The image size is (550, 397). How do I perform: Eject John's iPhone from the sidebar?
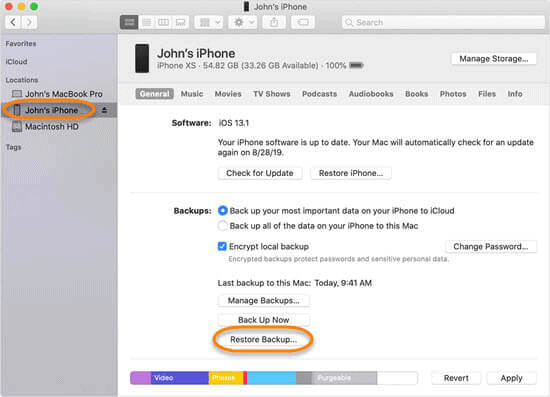pyautogui.click(x=104, y=110)
